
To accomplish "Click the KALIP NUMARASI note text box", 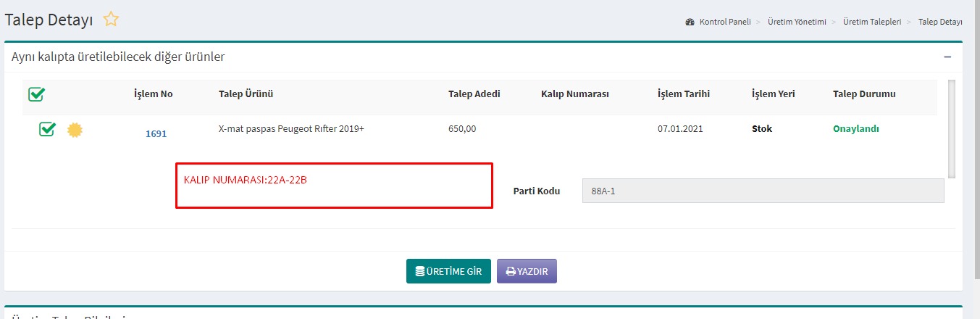I will point(334,186).
